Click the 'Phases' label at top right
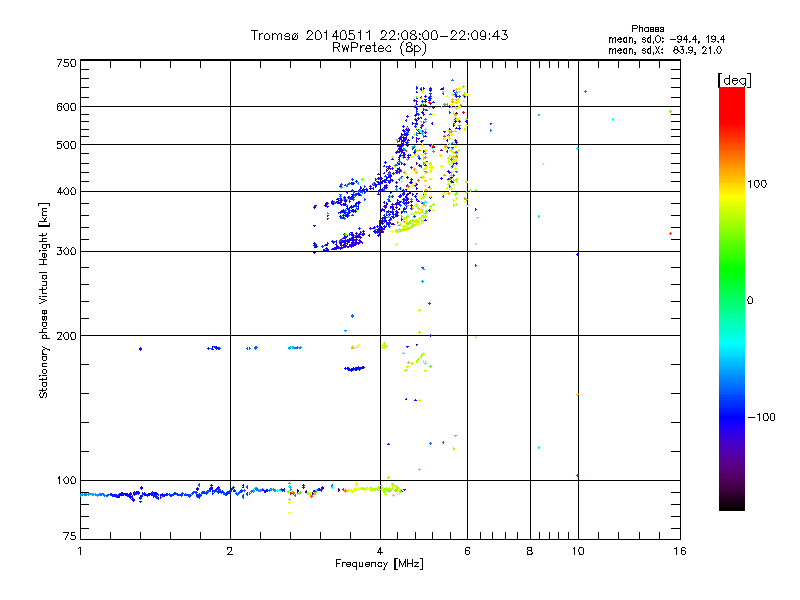800x600 pixels. [x=647, y=29]
